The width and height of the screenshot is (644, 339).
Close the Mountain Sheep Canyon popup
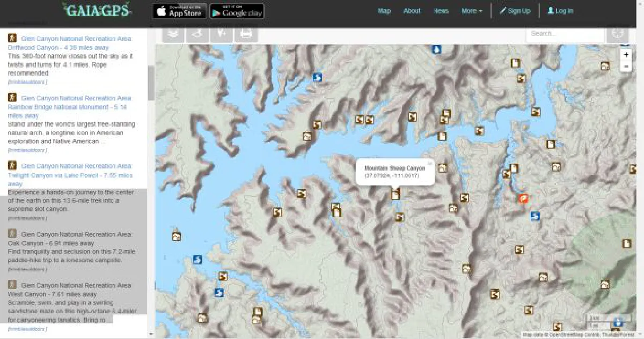coord(429,164)
